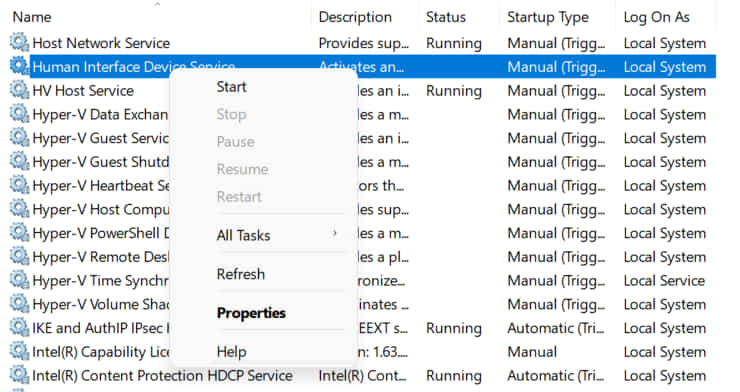The width and height of the screenshot is (740, 392).
Task: Click Help in the context menu
Action: 231,351
